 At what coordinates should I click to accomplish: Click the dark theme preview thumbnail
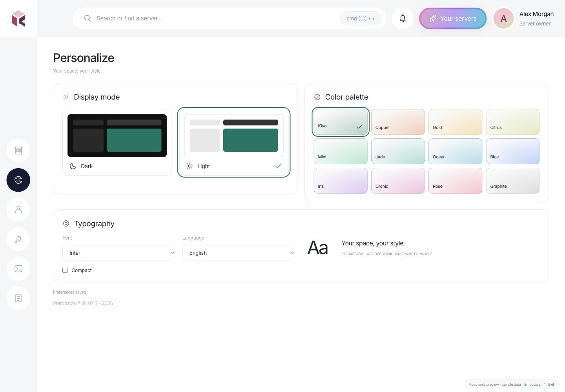click(x=117, y=136)
